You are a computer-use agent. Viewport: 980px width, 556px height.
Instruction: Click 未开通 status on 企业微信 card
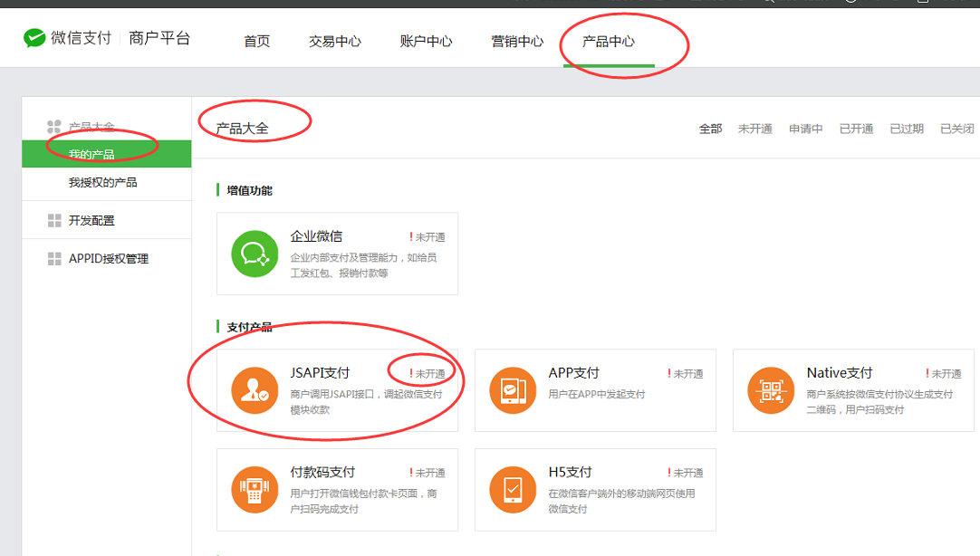tap(428, 236)
